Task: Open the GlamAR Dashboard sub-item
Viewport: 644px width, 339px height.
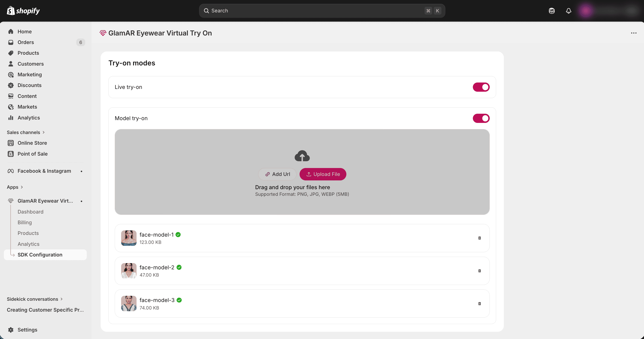Action: click(31, 212)
